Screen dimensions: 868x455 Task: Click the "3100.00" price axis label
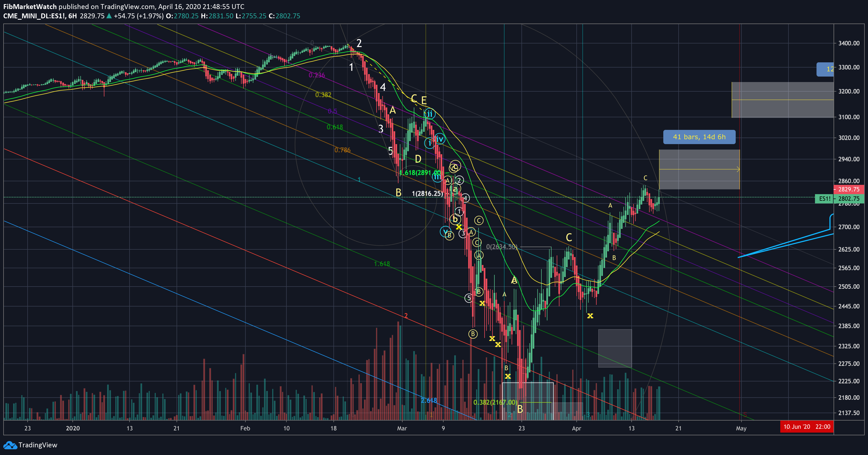pyautogui.click(x=849, y=117)
